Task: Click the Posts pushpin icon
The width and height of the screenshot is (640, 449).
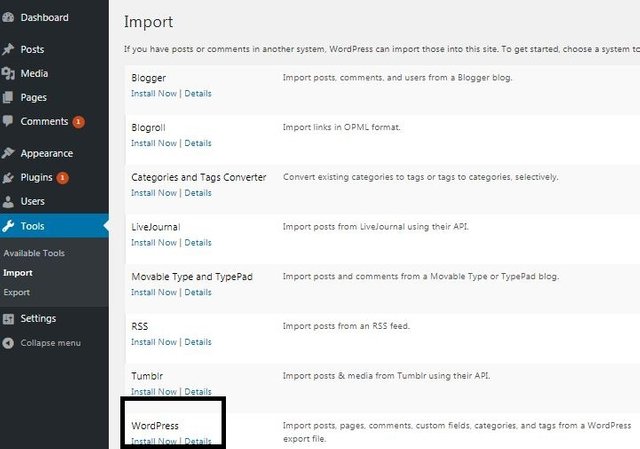Action: (x=8, y=49)
